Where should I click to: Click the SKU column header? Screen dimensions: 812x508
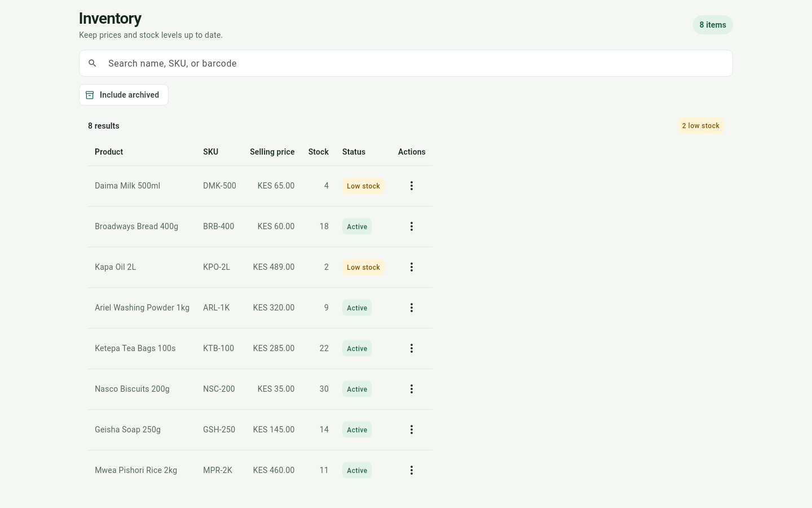point(211,152)
